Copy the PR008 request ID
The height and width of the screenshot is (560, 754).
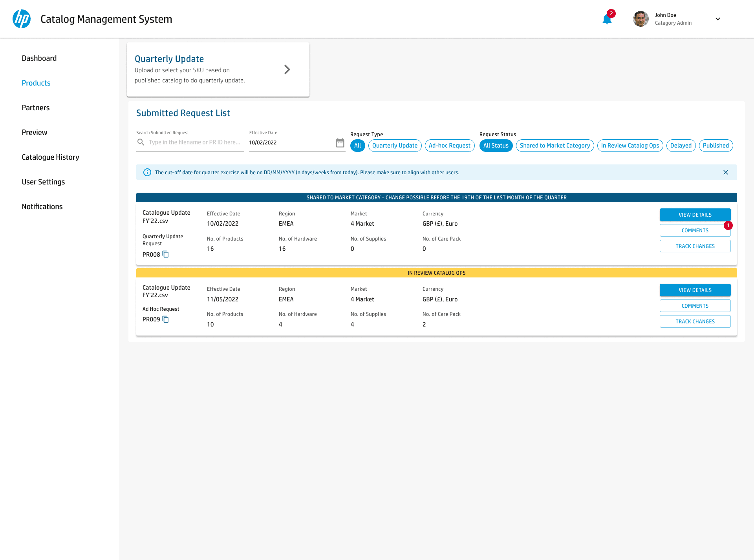point(166,254)
